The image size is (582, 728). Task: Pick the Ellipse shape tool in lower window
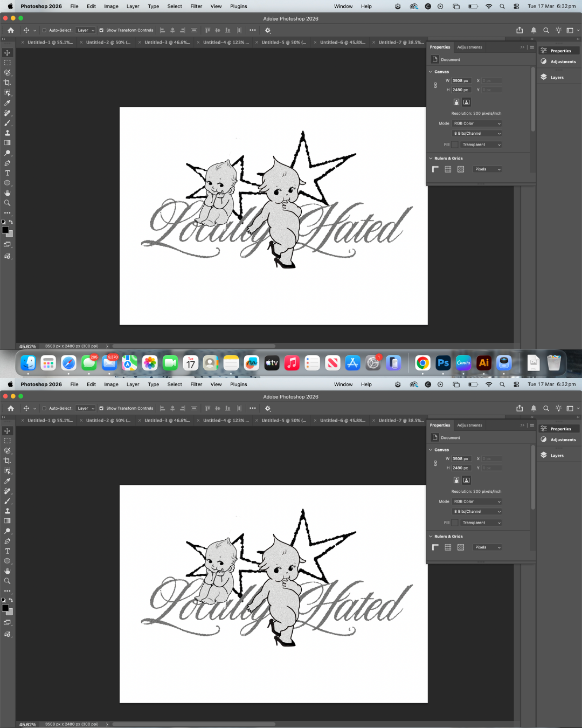[7, 561]
